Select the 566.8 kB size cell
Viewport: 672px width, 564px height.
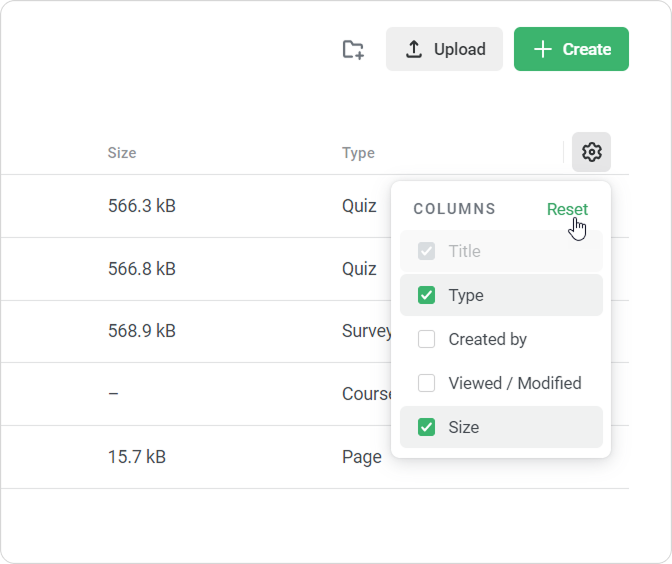pos(142,269)
